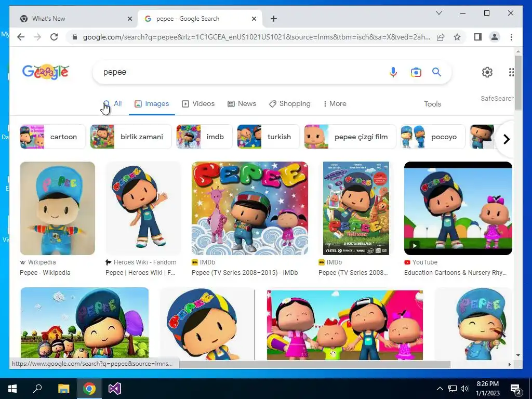Go back with the browser back arrow

point(21,37)
